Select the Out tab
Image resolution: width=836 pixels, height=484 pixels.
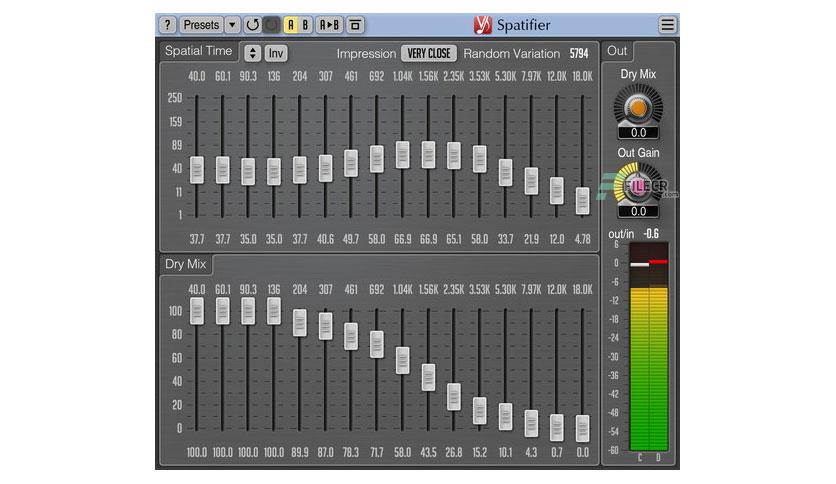617,51
